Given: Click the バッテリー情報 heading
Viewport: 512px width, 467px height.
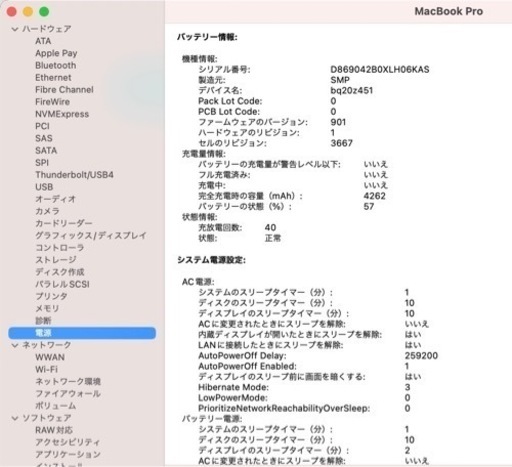Looking at the screenshot, I should click(x=207, y=37).
